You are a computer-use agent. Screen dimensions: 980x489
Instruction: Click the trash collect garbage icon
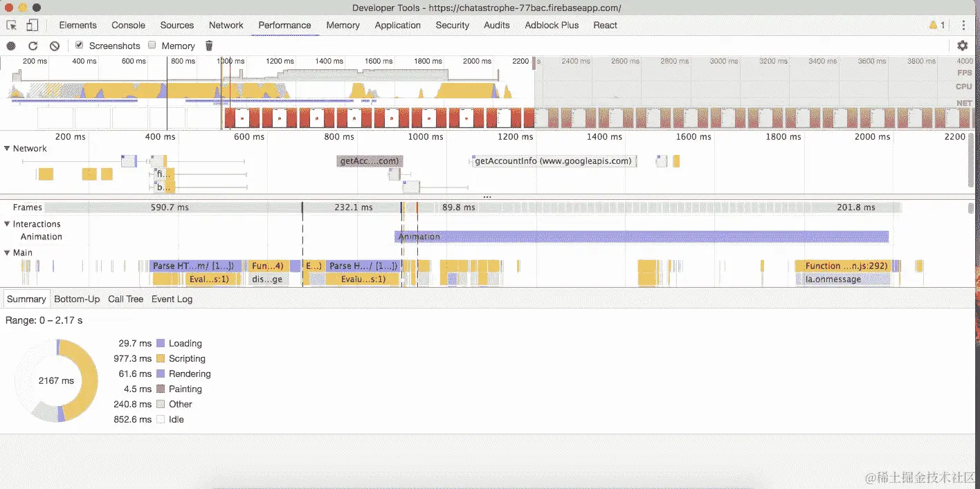[209, 46]
